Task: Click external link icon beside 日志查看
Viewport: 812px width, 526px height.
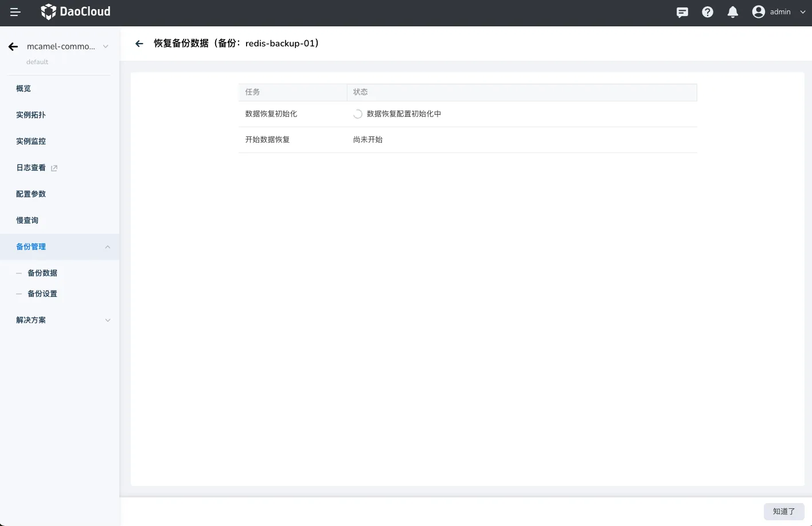Action: (x=54, y=168)
